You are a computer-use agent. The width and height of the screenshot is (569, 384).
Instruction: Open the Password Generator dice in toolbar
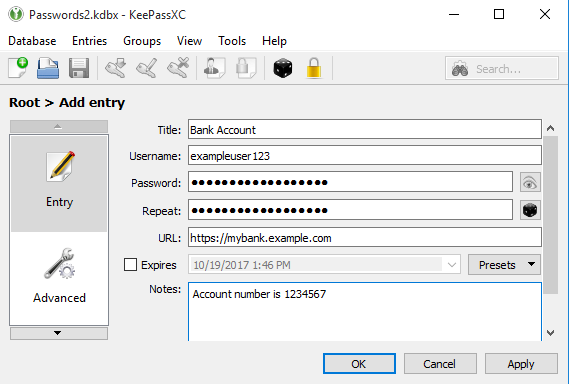click(x=283, y=68)
